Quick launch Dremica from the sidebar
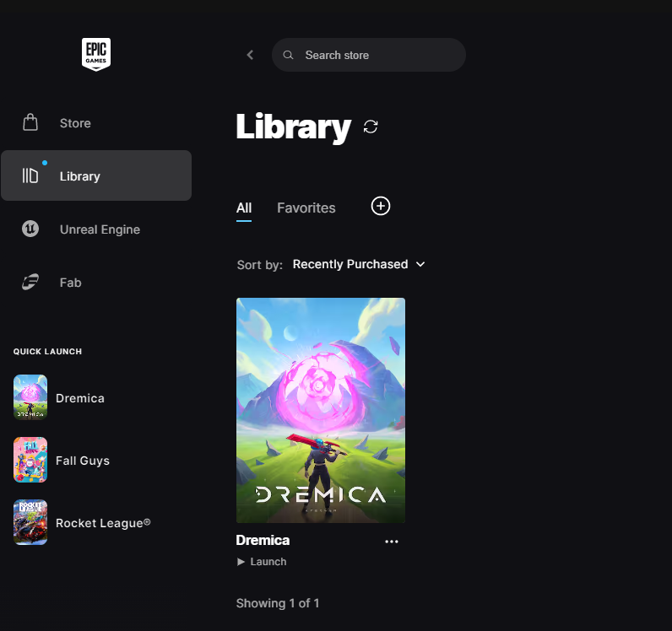This screenshot has width=672, height=631. [79, 398]
